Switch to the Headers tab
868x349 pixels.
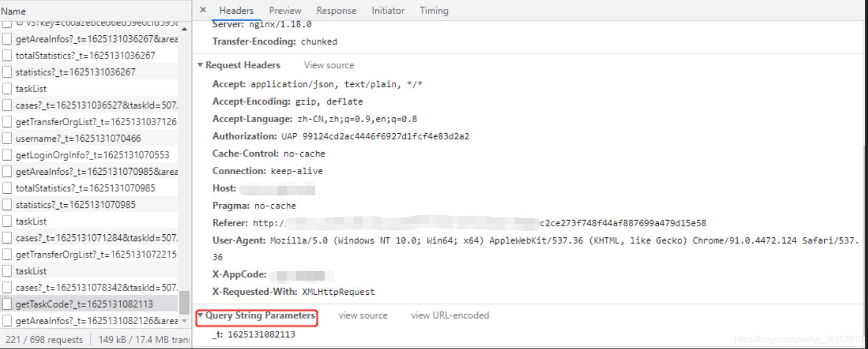tap(236, 11)
